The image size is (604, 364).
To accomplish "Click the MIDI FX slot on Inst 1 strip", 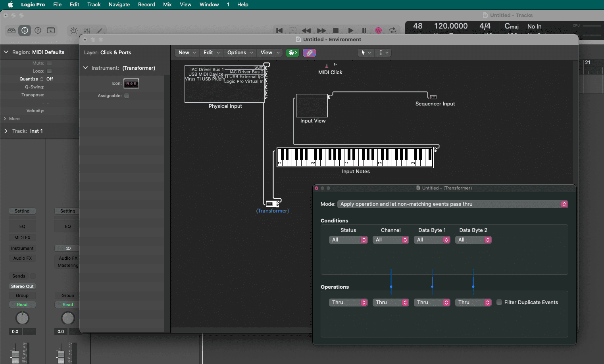I will (x=22, y=238).
